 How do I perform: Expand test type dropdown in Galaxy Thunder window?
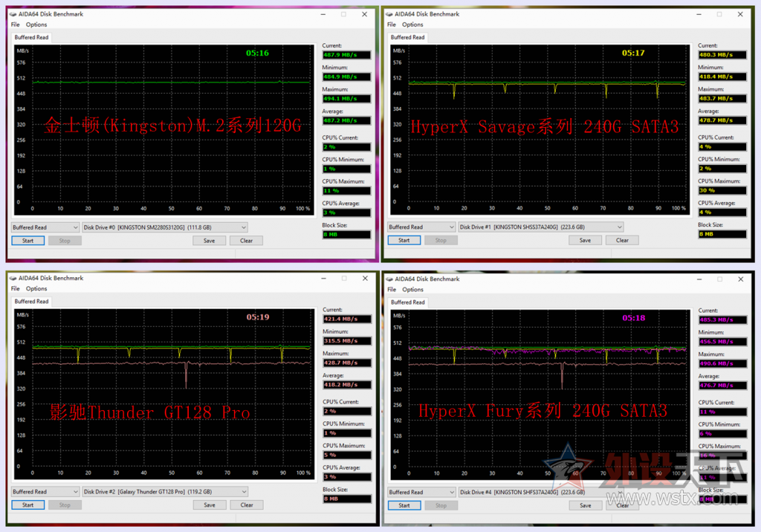[45, 492]
